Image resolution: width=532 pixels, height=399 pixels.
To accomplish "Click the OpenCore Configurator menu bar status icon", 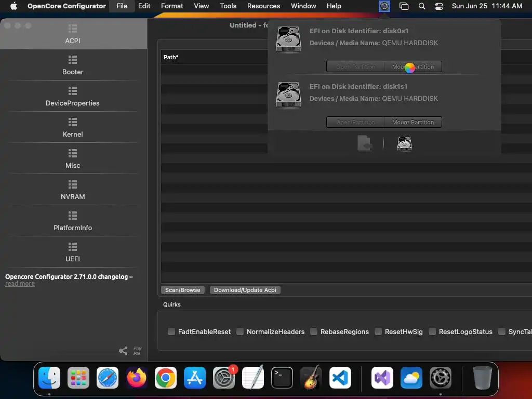I will (384, 6).
